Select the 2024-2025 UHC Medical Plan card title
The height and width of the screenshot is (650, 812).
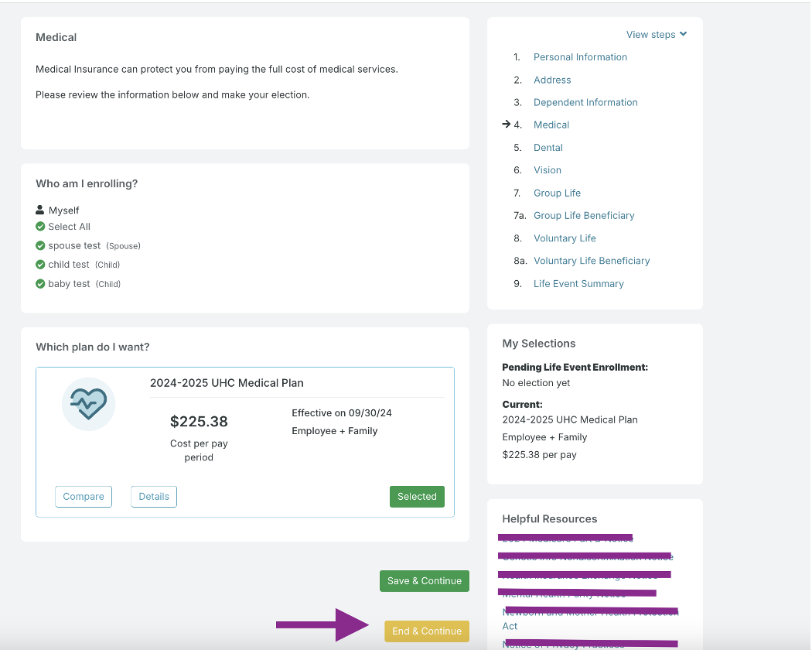[227, 383]
